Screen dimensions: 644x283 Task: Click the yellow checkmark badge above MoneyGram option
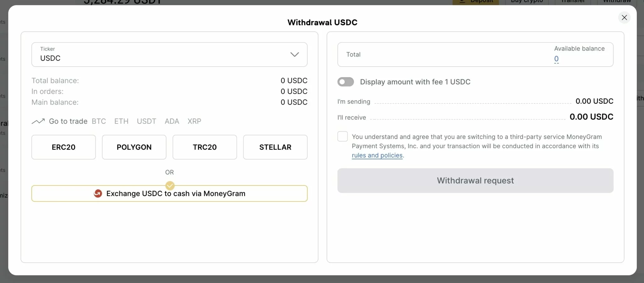tap(170, 186)
